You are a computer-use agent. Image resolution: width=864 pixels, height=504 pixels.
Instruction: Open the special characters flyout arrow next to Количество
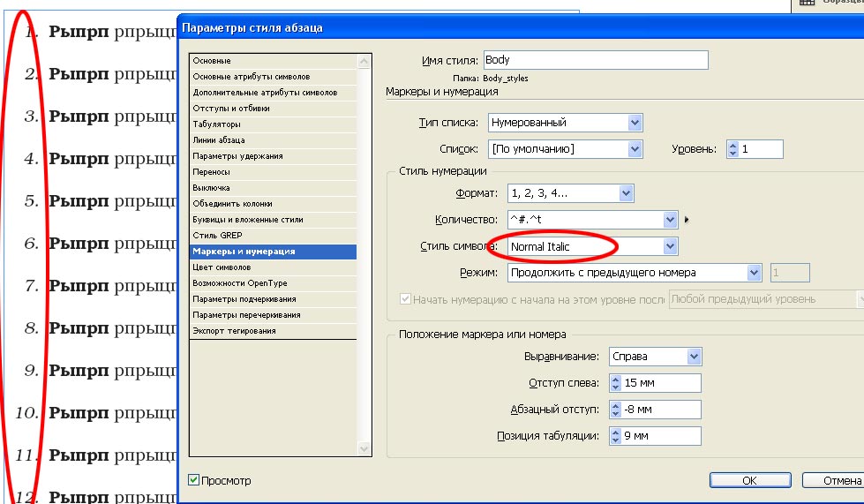pyautogui.click(x=687, y=220)
